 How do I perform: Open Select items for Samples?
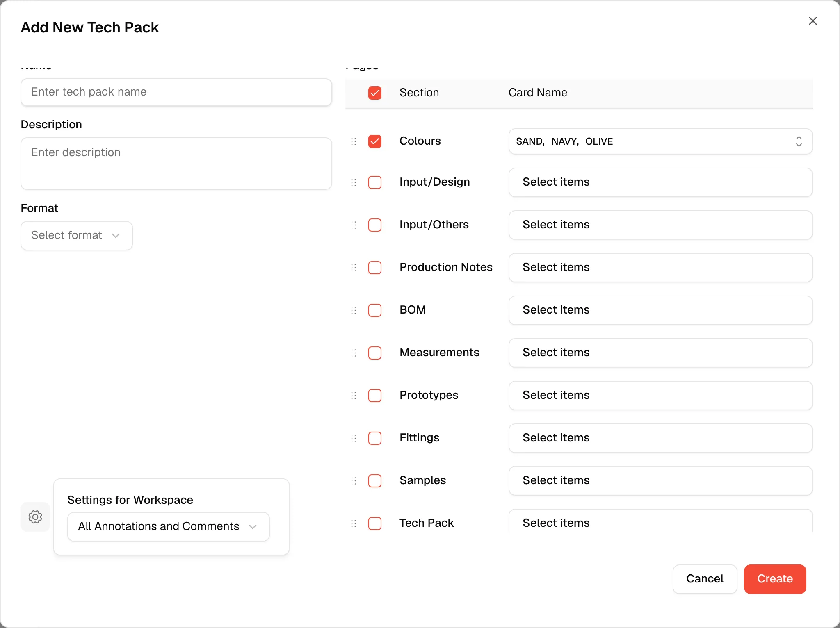660,481
